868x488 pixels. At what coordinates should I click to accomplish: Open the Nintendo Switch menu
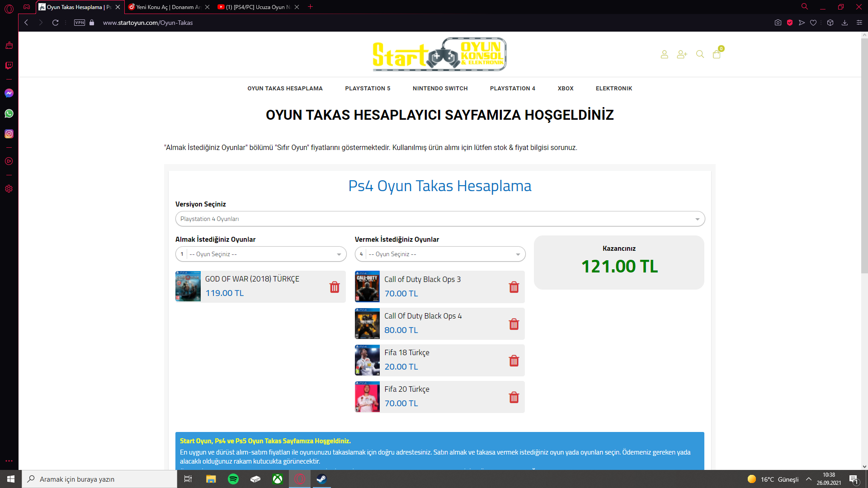coord(440,89)
